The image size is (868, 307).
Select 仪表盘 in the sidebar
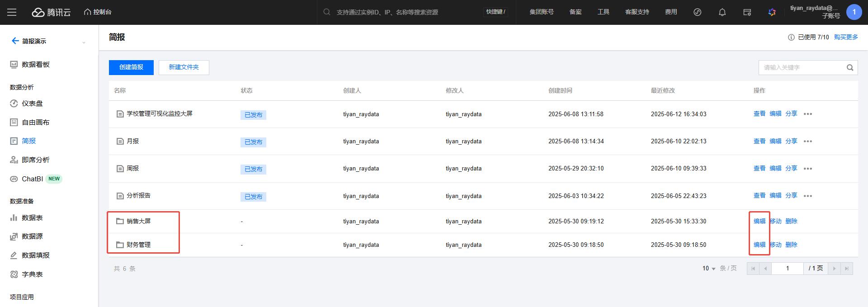point(32,104)
